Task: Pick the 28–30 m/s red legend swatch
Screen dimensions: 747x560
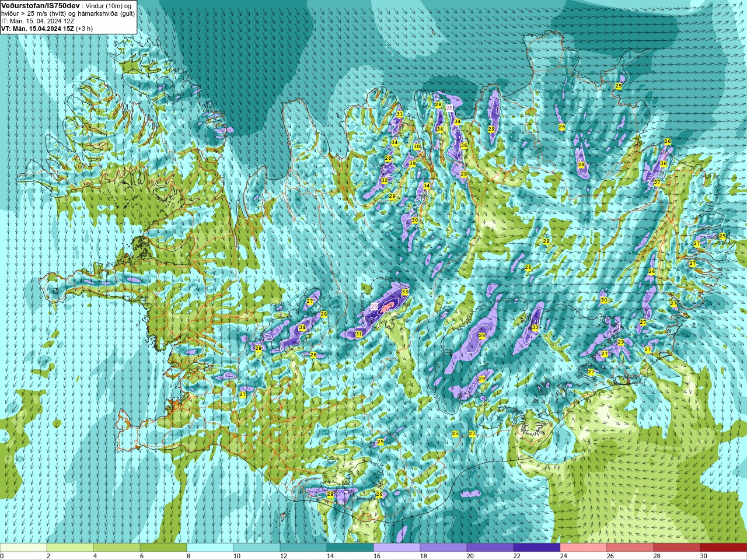Action: click(677, 548)
